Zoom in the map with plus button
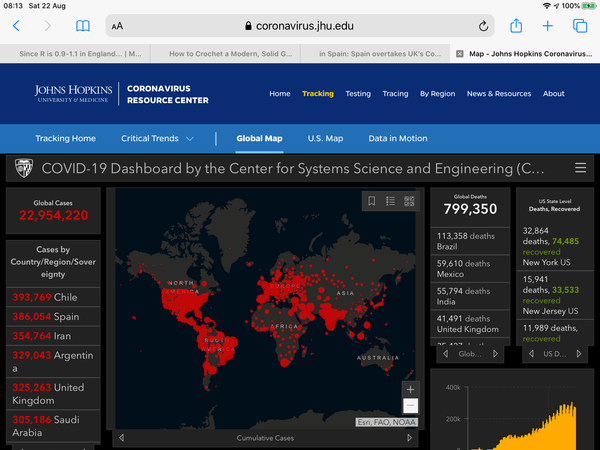Screen dimensions: 600x450 pyautogui.click(x=410, y=390)
